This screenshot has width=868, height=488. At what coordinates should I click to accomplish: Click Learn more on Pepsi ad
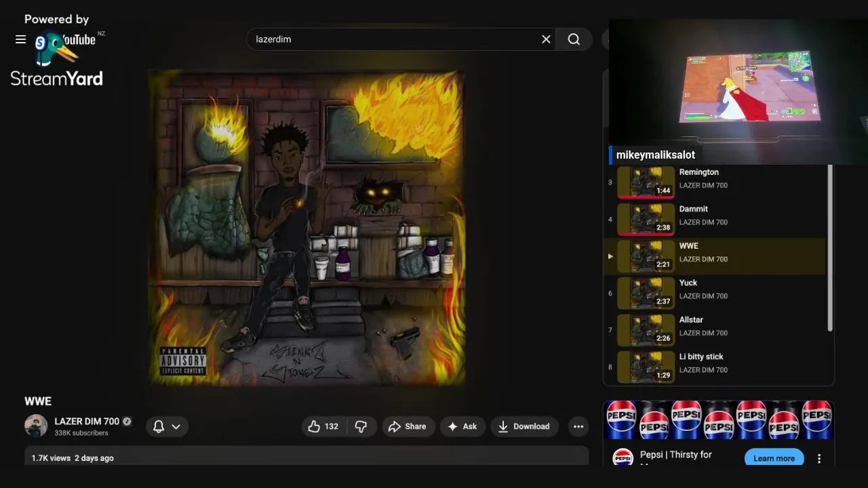pyautogui.click(x=774, y=458)
